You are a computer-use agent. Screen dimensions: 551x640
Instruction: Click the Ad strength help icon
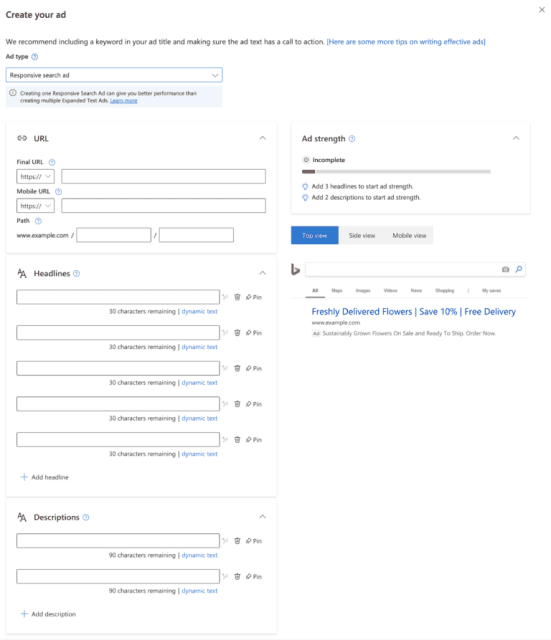[352, 139]
